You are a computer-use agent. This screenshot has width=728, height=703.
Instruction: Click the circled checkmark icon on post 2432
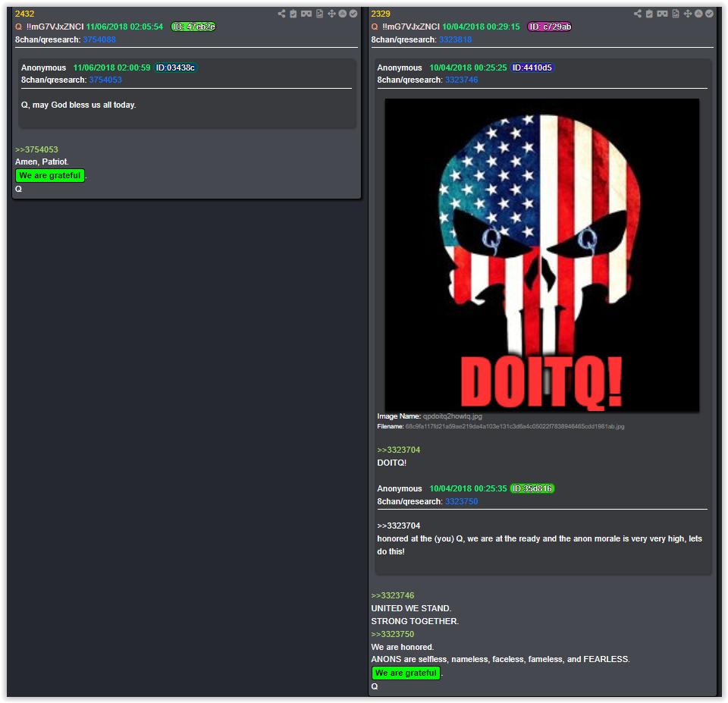pos(353,14)
